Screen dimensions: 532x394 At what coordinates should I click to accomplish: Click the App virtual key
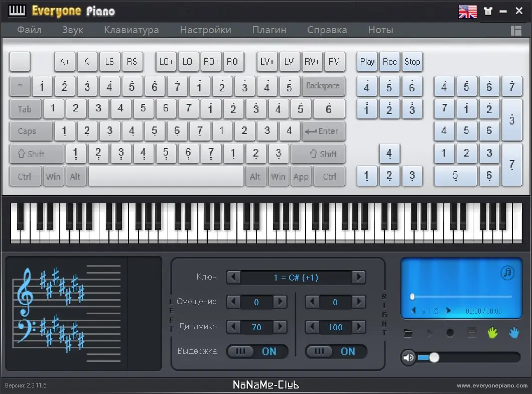[x=301, y=177]
